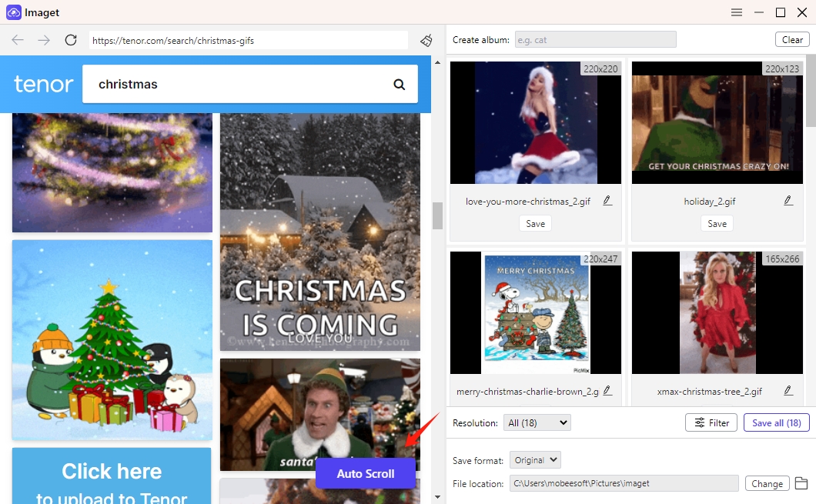Click Save all (18)
Screen dimensions: 816x504
(777, 423)
